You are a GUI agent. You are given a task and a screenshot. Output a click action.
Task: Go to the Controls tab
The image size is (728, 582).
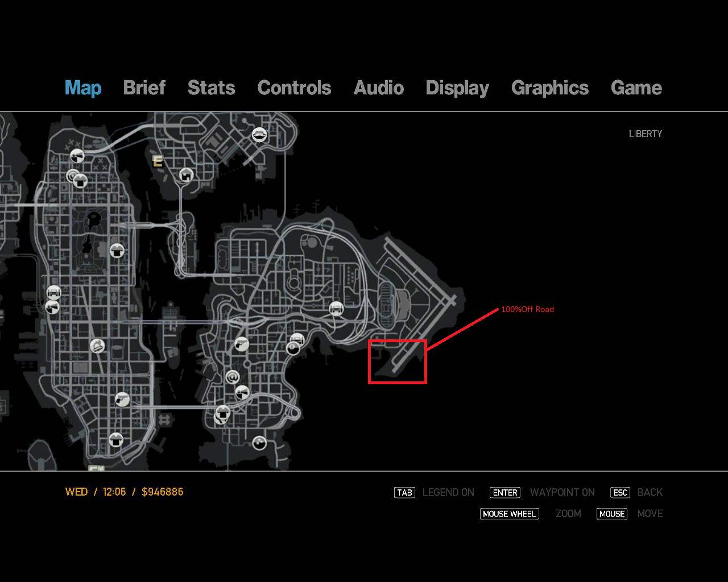(x=294, y=88)
